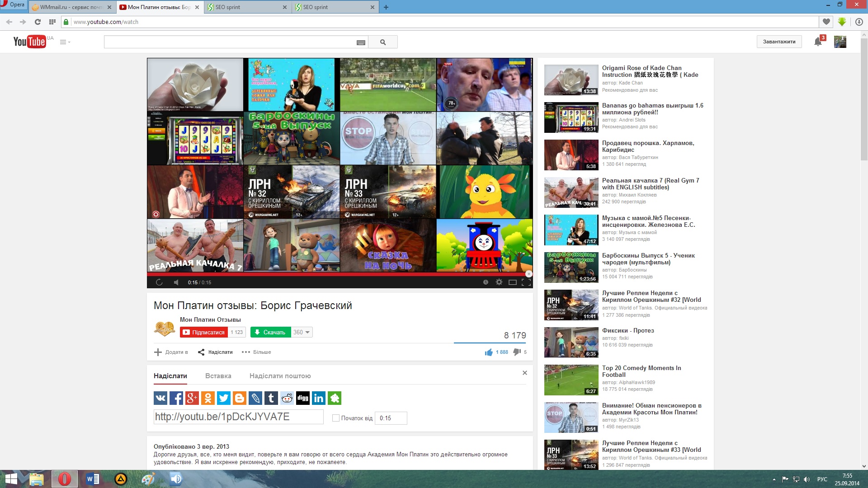Share via the Facebook icon
The height and width of the screenshot is (488, 868).
[176, 398]
